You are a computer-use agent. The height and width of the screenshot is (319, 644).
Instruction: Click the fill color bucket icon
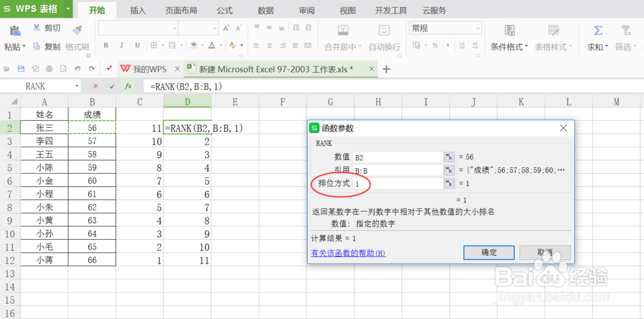tap(193, 46)
